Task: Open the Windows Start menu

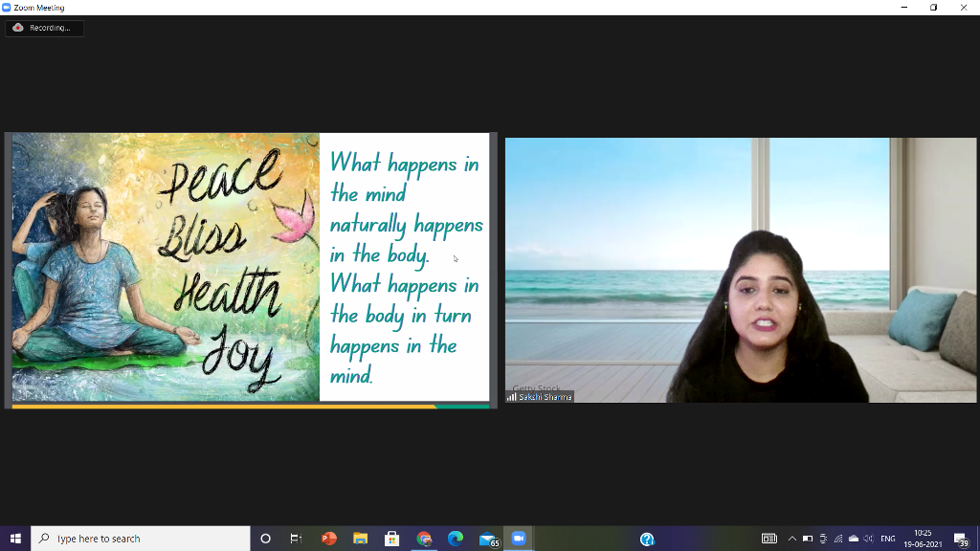Action: 15,539
